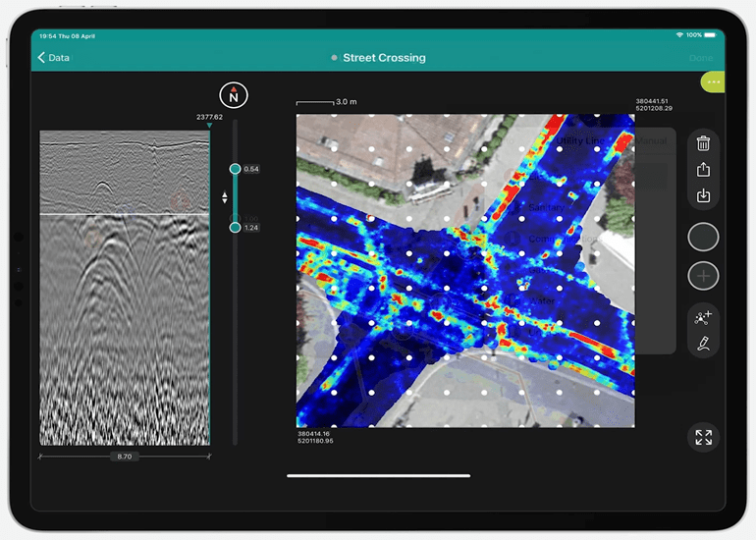The image size is (756, 540).
Task: Click the north compass icon
Action: (x=234, y=95)
